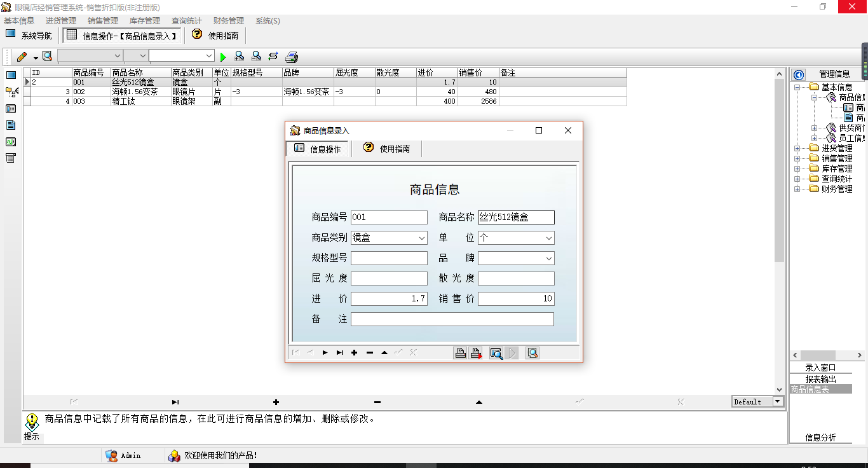Run the query with the green play arrow
The height and width of the screenshot is (468, 868).
tap(223, 57)
